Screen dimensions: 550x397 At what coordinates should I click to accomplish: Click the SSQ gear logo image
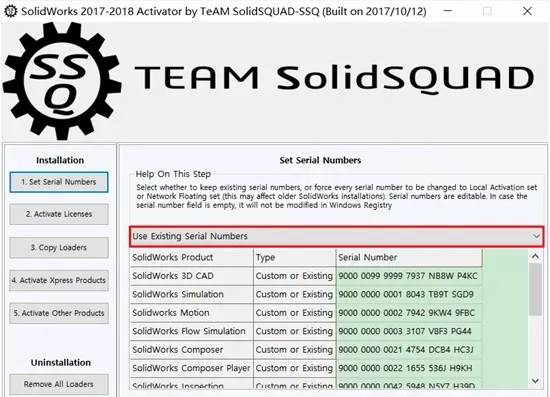(62, 81)
